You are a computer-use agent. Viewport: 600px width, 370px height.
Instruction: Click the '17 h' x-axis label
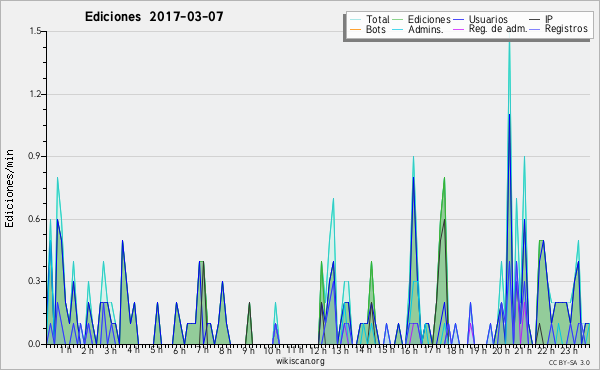click(x=432, y=350)
